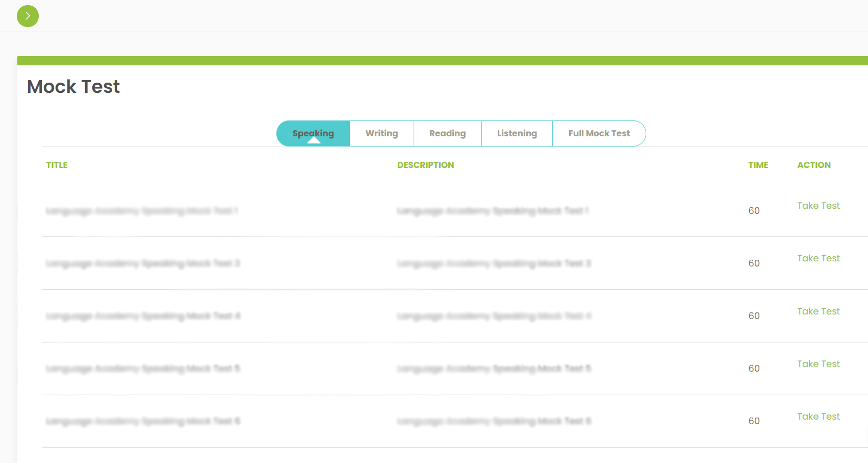The height and width of the screenshot is (463, 868).
Task: Switch to the Reading tab
Action: tap(447, 133)
